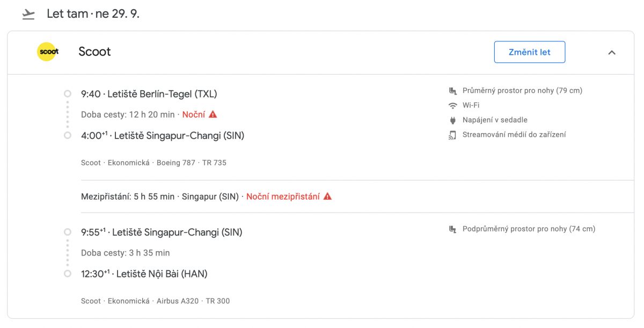Click the below-average legroom seat icon (74 cm)
644x328 pixels.
[453, 229]
